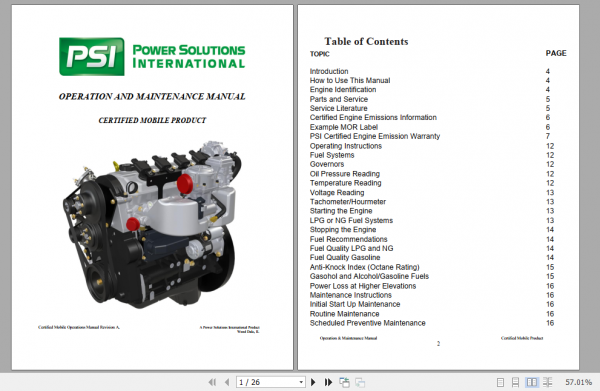Click 'Routine Maintenance' entry
Viewport: 600px width, 391px height.
[344, 314]
